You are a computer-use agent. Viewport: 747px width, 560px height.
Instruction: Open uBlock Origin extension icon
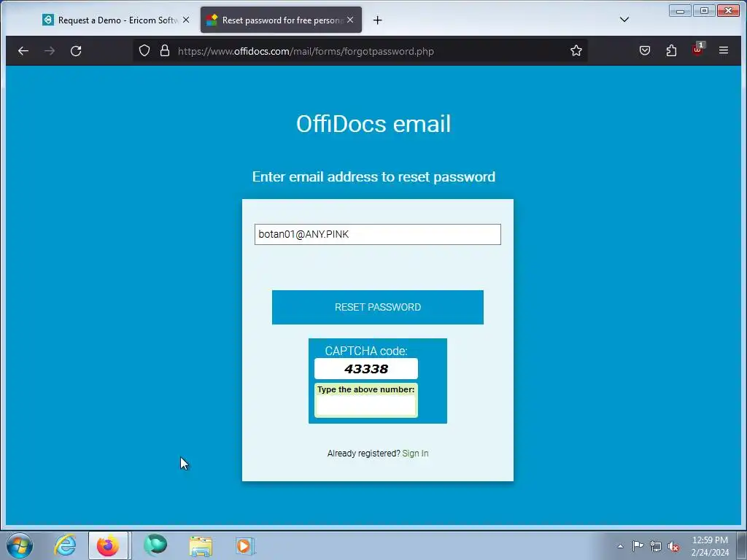[x=698, y=50]
